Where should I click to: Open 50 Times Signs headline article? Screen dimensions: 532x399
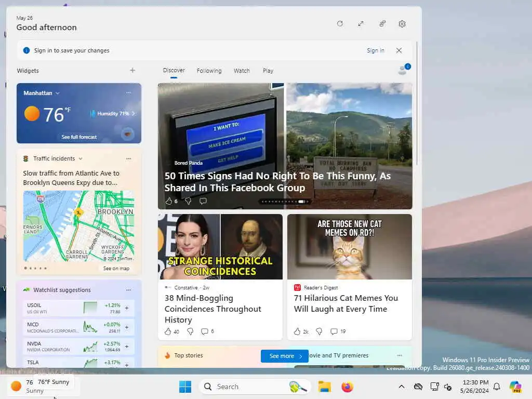277,182
